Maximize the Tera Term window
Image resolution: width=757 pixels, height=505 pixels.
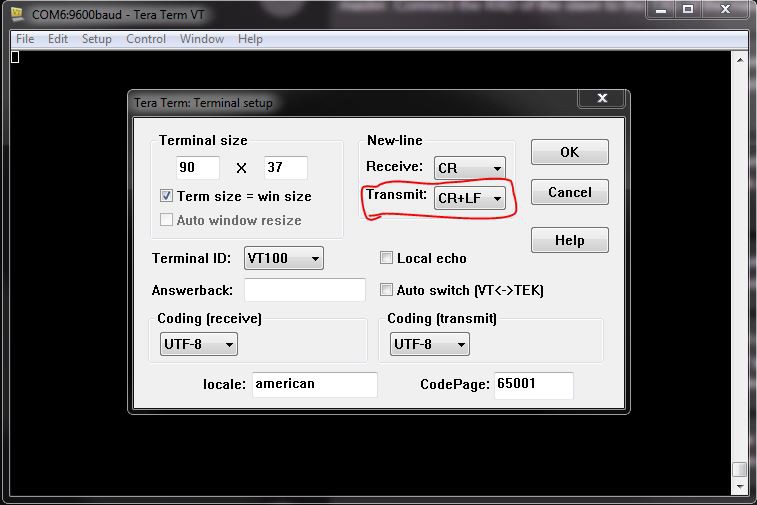(688, 10)
